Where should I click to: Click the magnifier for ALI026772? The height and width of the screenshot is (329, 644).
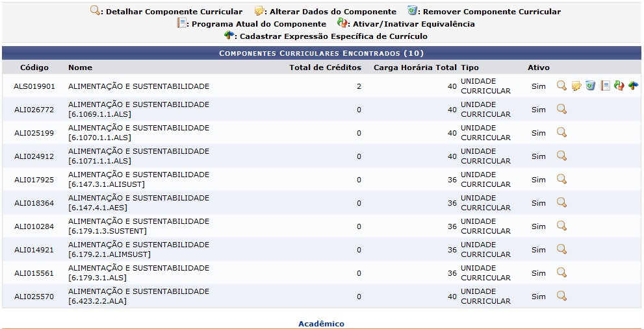(561, 109)
